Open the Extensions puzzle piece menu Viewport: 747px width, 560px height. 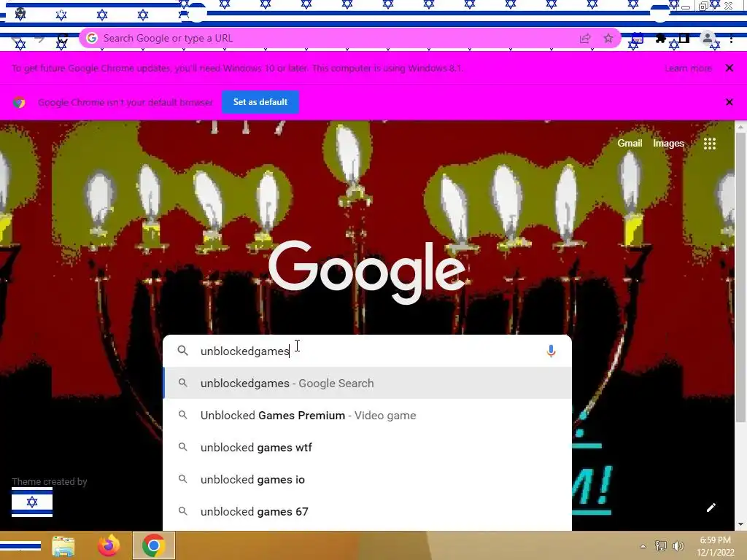tap(661, 39)
